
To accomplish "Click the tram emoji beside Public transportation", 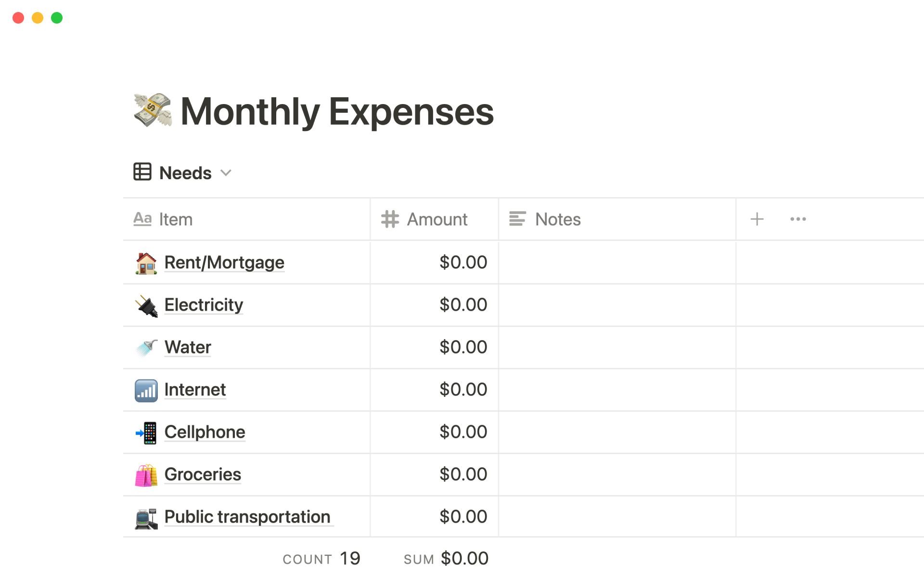I will [146, 517].
